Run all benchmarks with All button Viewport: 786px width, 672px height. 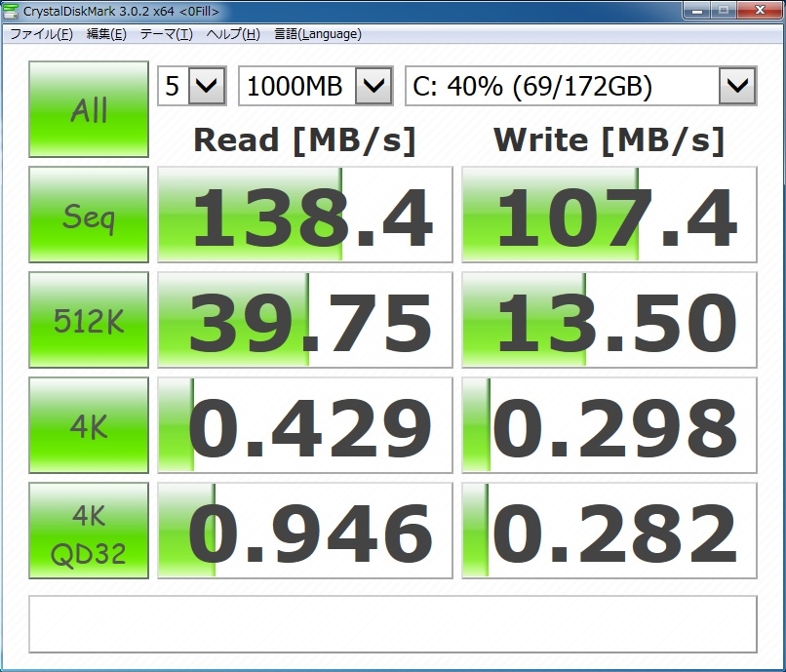[89, 109]
